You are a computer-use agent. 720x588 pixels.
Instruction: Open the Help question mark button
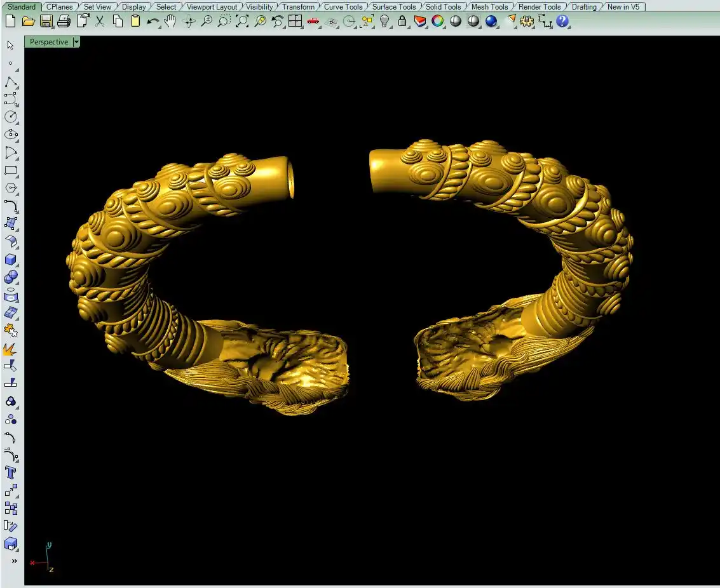tap(562, 21)
